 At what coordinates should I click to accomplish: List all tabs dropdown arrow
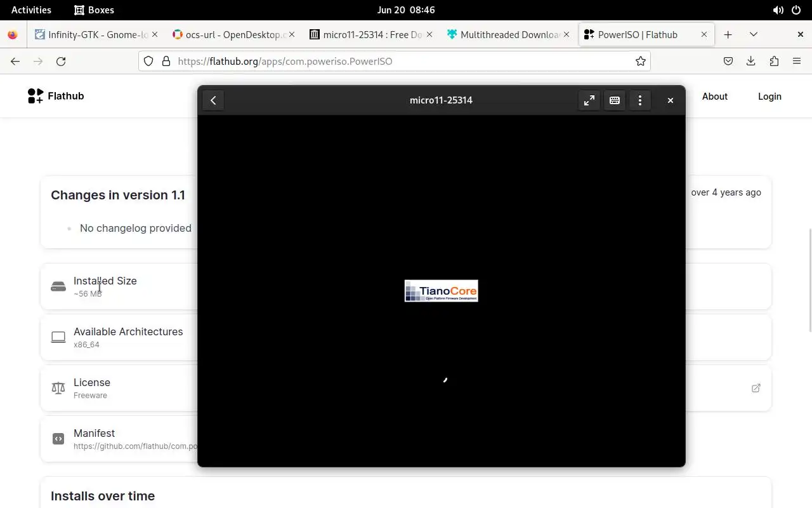(754, 35)
